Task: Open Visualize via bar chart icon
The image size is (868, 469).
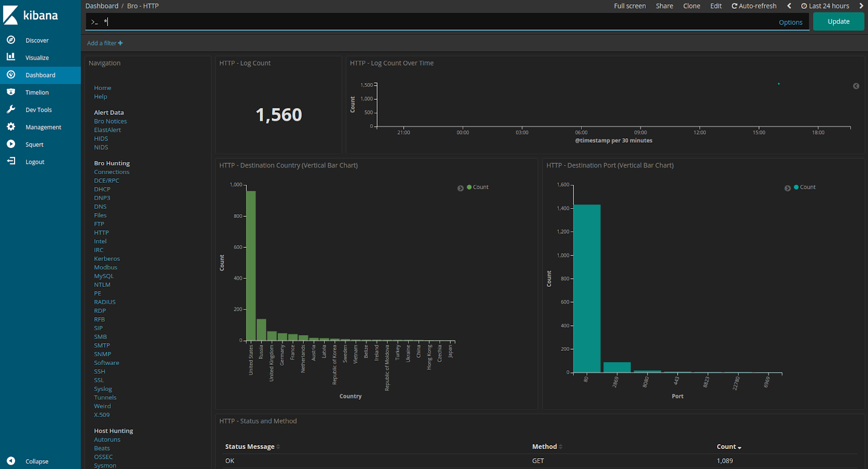Action: (11, 57)
